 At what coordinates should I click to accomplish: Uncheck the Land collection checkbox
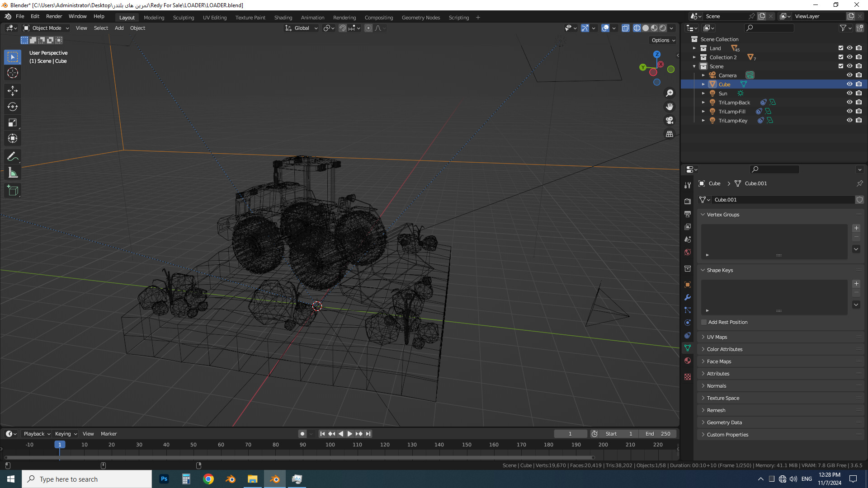click(x=841, y=48)
